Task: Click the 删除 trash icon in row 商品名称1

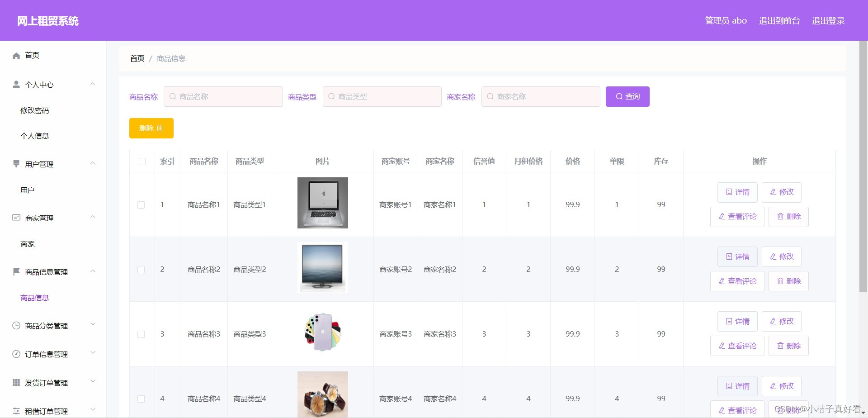Action: tap(780, 217)
